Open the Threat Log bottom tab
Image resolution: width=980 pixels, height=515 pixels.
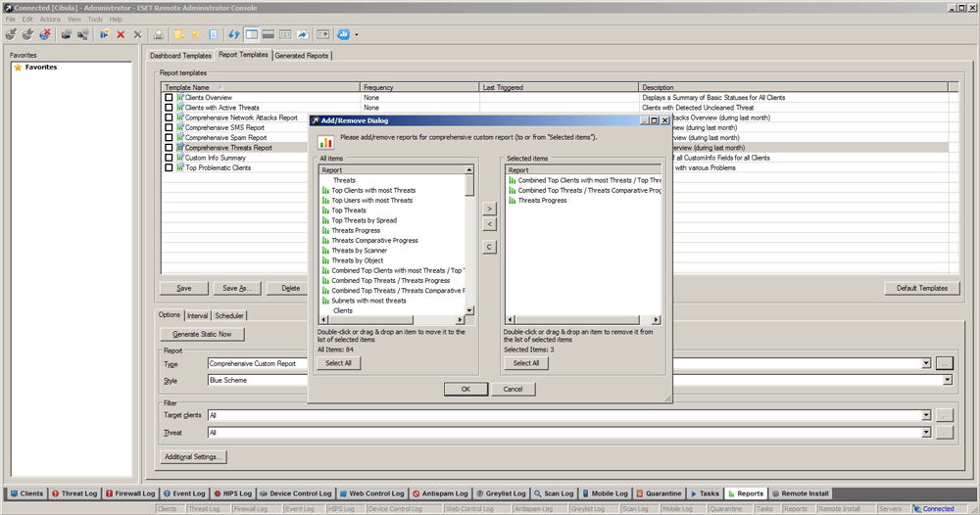click(74, 493)
